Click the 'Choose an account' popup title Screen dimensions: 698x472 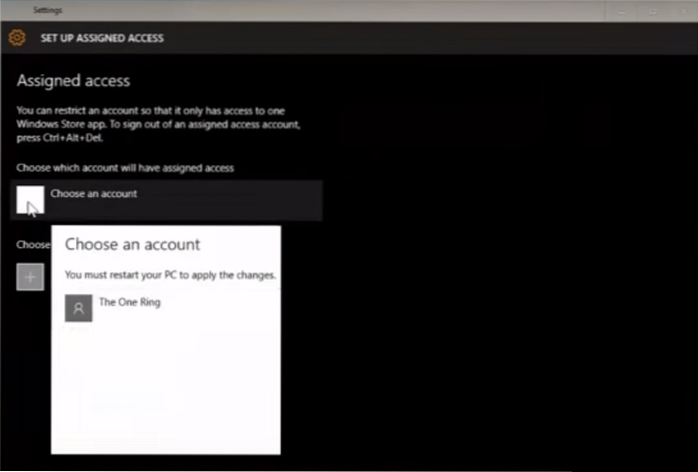click(132, 244)
